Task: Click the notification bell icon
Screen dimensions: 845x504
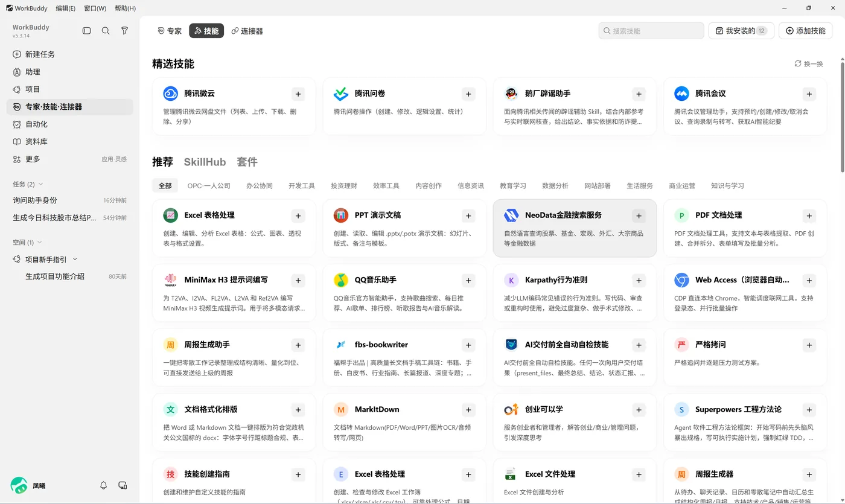Action: pos(104,485)
